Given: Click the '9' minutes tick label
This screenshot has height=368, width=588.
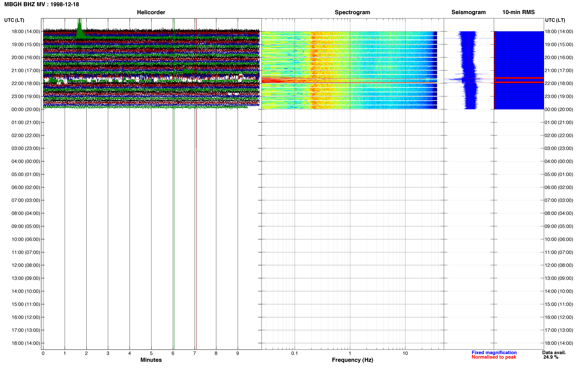Looking at the screenshot, I should (238, 353).
